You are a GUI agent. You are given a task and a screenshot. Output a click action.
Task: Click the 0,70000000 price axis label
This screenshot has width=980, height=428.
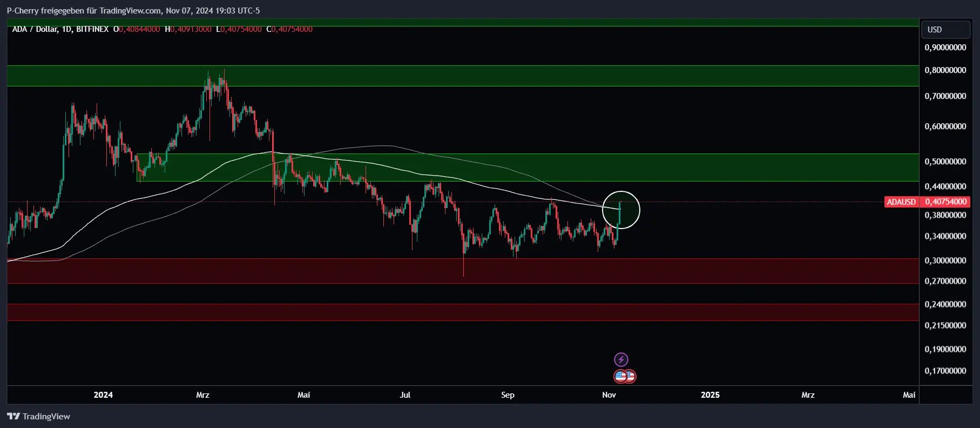pos(945,96)
